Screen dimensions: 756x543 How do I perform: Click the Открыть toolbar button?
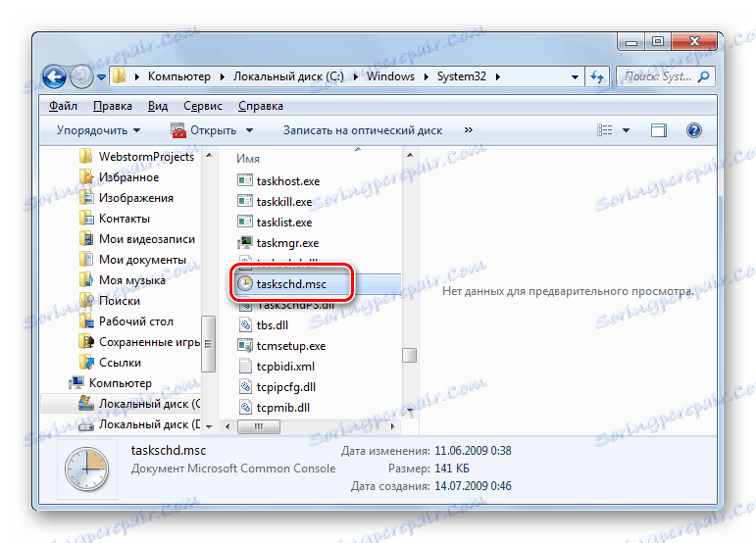[204, 130]
